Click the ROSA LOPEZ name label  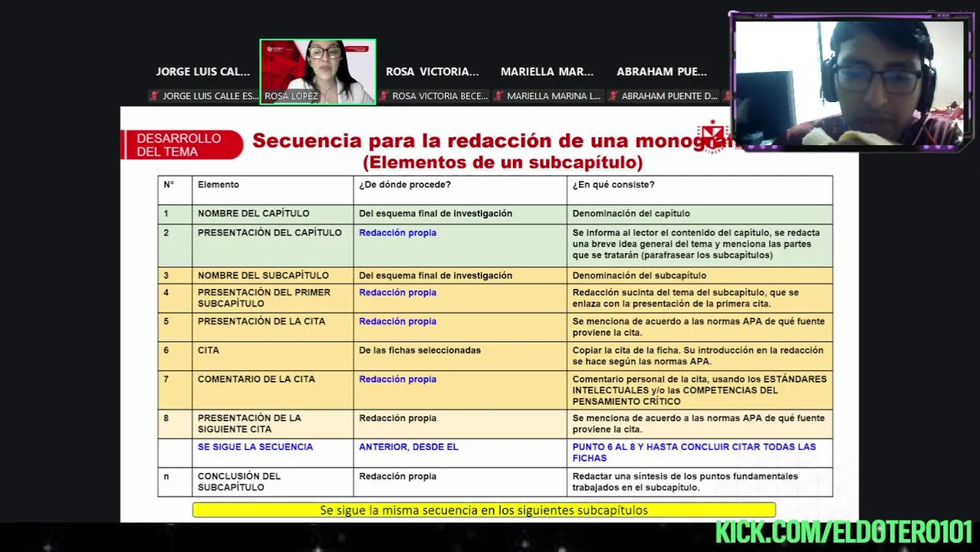pyautogui.click(x=291, y=97)
